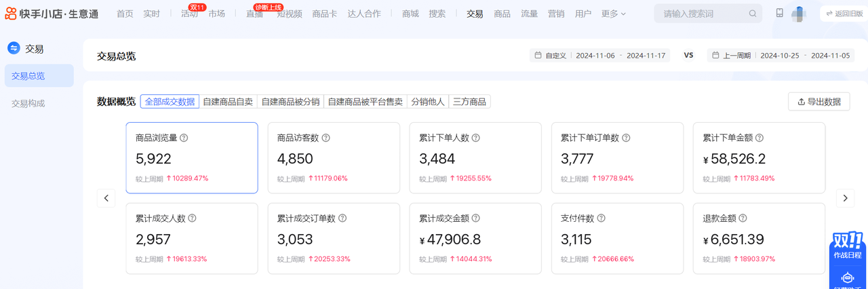Screen dimensions: 868x289
Task: Click into the 请输入搜索词 search field
Action: (x=708, y=14)
